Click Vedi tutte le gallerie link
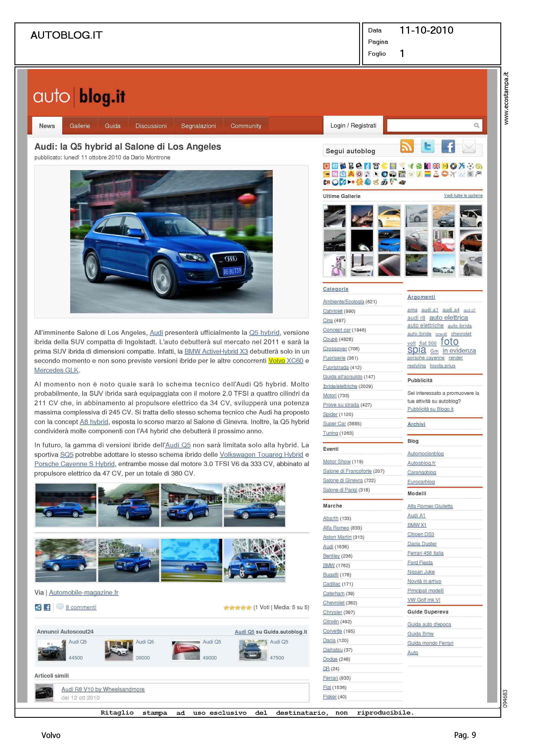Viewport: 539px width, 756px height. 463,195
